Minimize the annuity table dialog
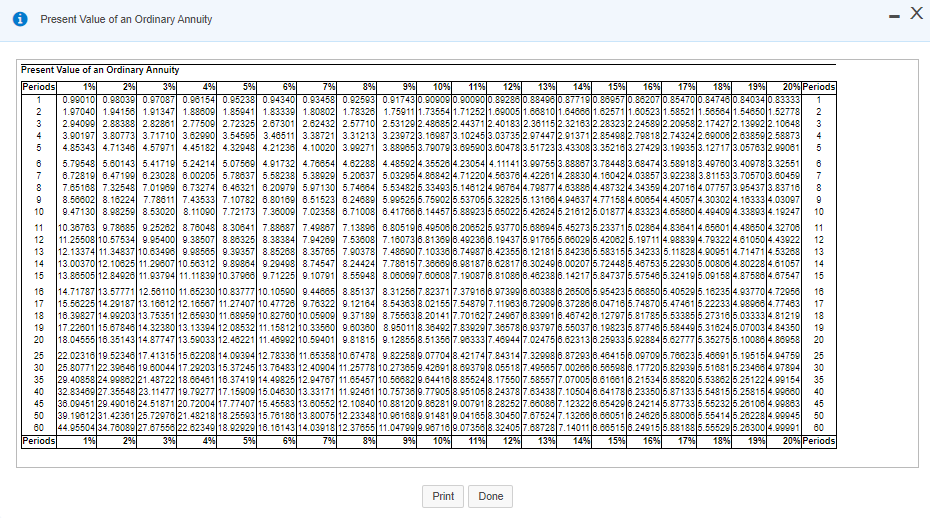Viewport: 930px width, 518px height. (x=894, y=17)
